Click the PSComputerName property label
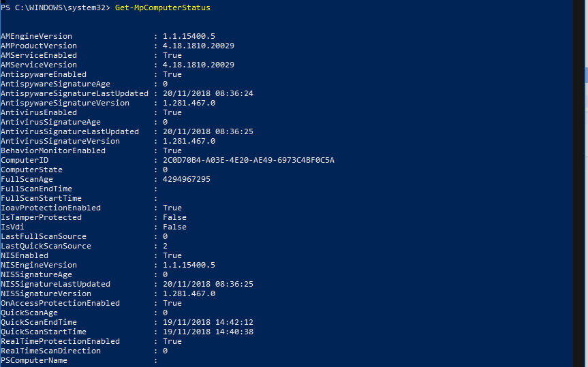588x367 pixels. coord(34,360)
